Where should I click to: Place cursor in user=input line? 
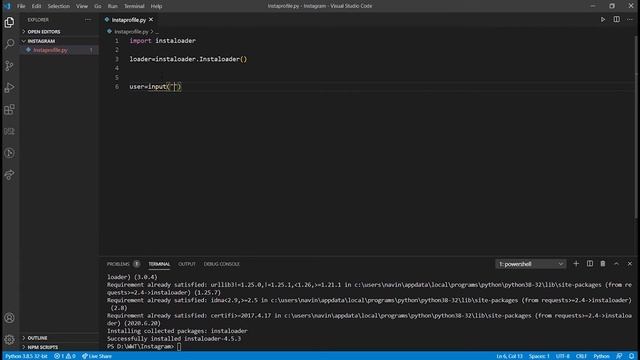click(156, 87)
